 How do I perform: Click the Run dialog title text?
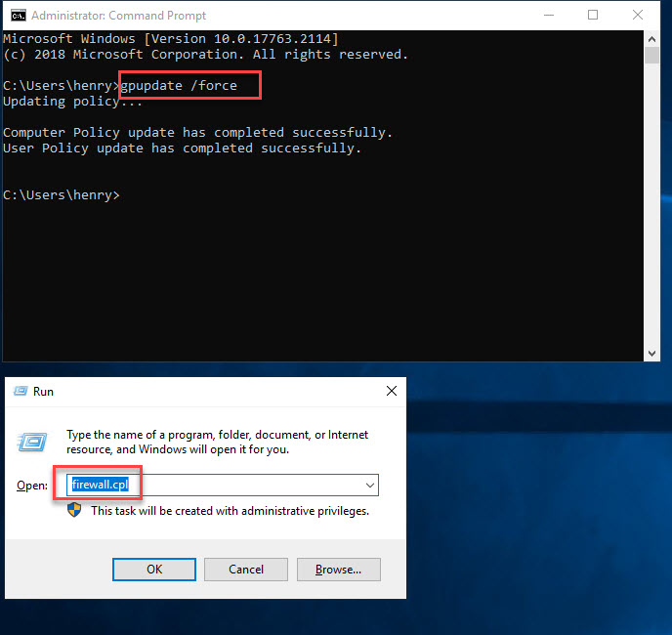point(44,391)
